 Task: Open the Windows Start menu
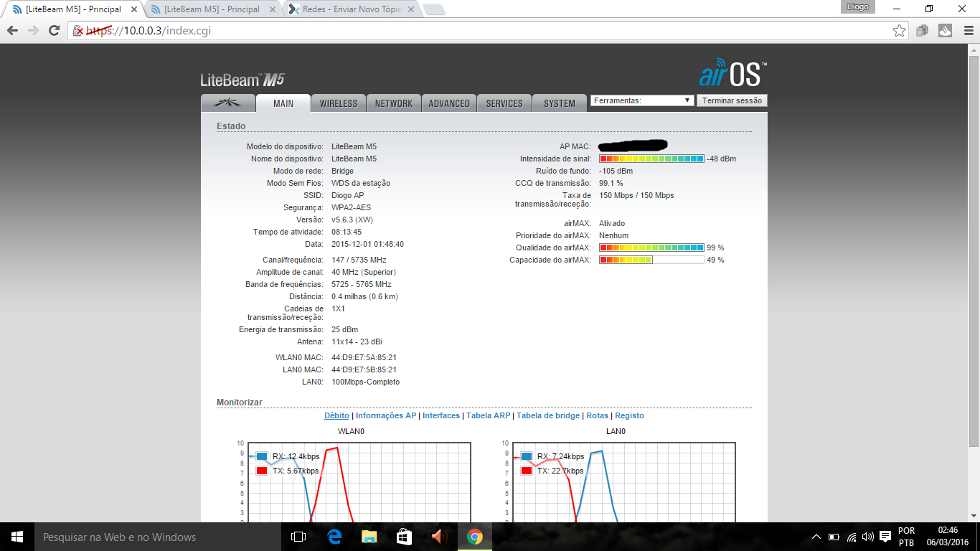click(17, 537)
